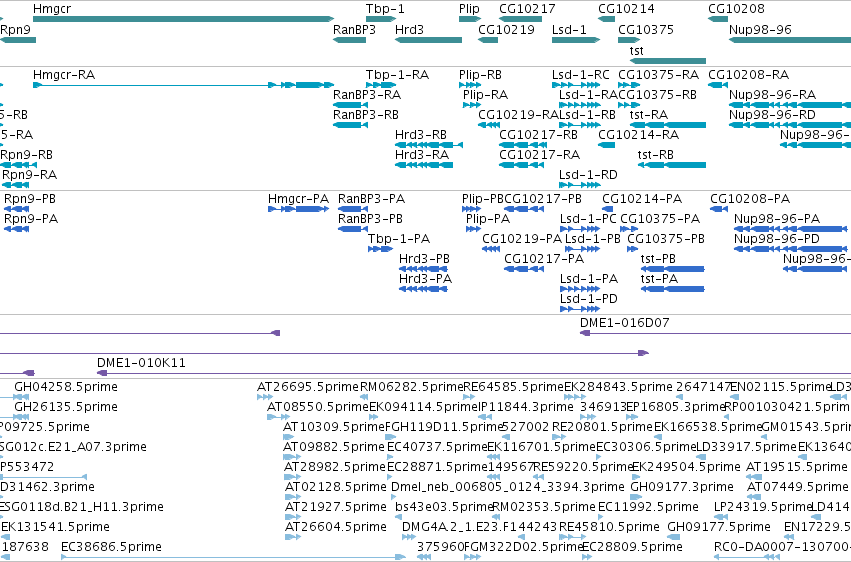Select the tst-RA transcript label
This screenshot has width=851, height=562.
649,115
